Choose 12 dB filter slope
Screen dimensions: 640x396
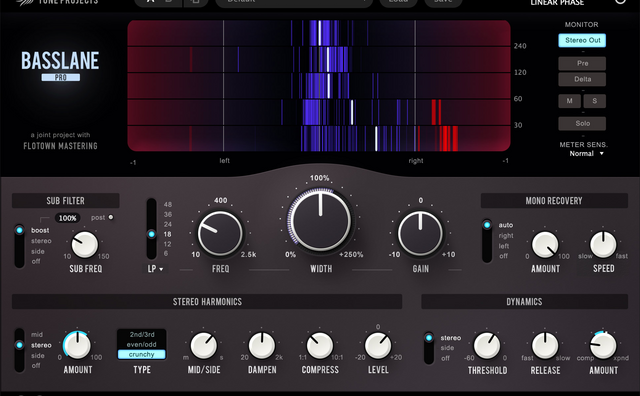pyautogui.click(x=168, y=244)
